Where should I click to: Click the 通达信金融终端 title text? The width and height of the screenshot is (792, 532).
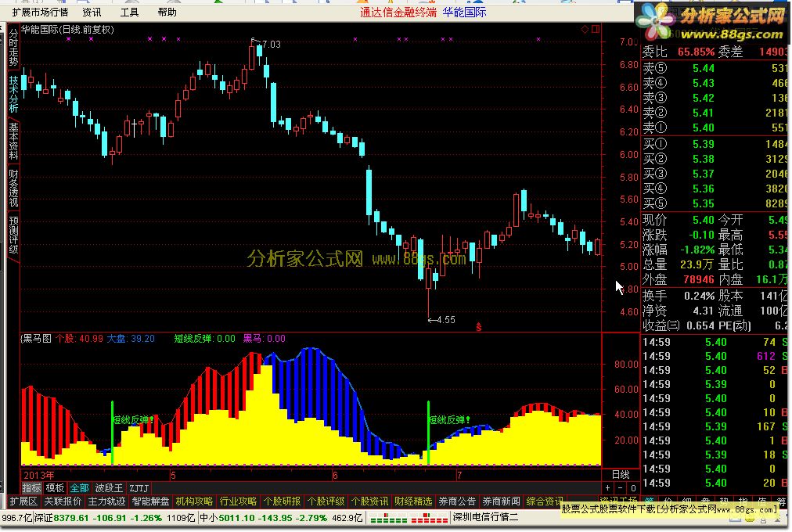[398, 12]
